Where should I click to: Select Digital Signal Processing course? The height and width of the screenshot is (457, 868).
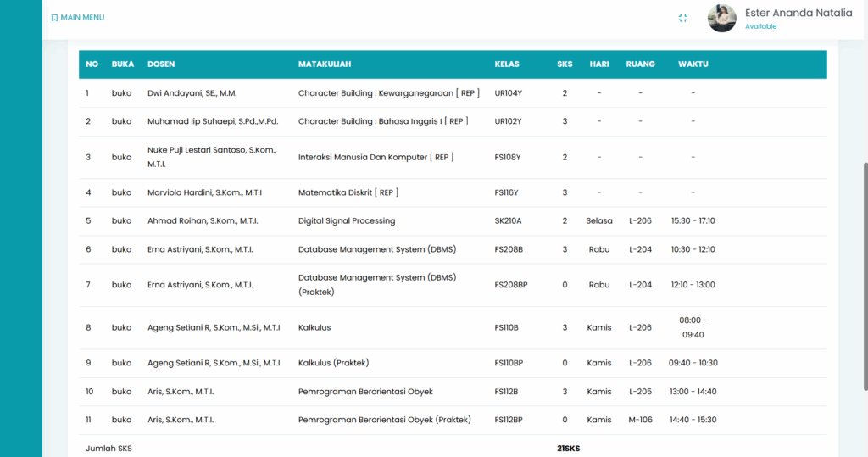point(347,221)
